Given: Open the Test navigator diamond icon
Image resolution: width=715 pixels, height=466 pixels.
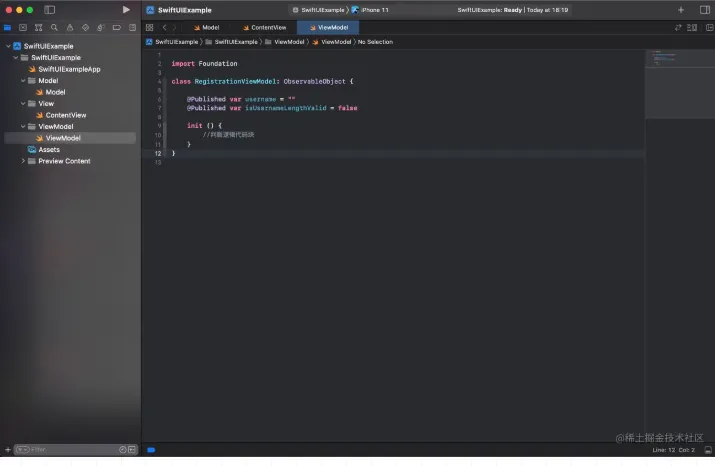Looking at the screenshot, I should (85, 28).
